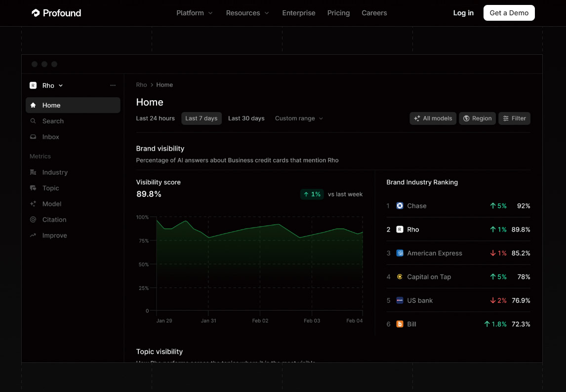This screenshot has width=566, height=392.
Task: Open the Careers page
Action: click(374, 13)
